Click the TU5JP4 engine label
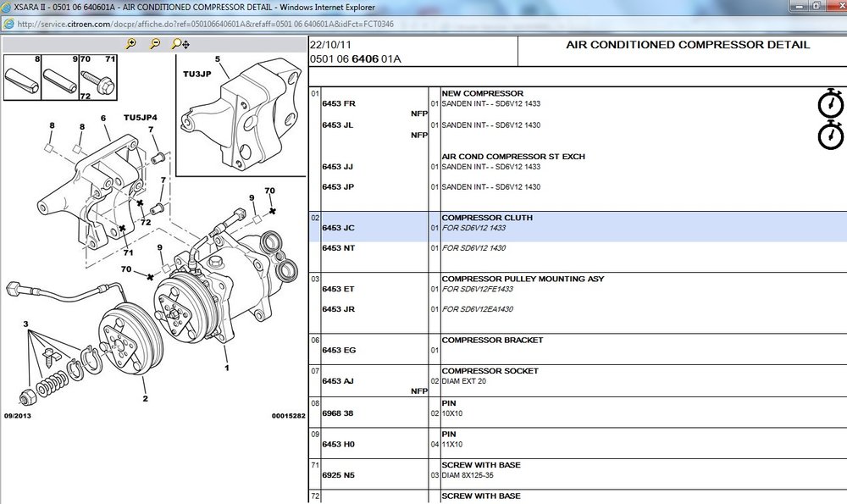 pyautogui.click(x=141, y=117)
